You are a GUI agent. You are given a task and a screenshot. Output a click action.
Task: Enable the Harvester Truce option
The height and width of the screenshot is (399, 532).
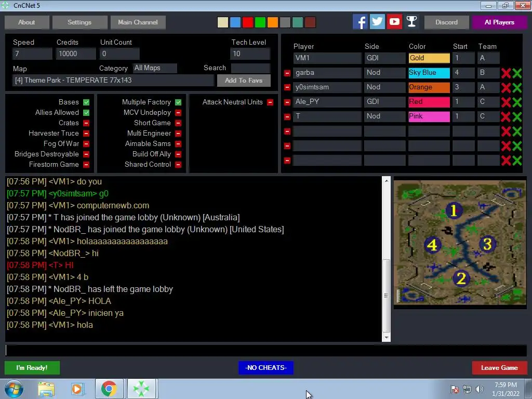tap(86, 134)
